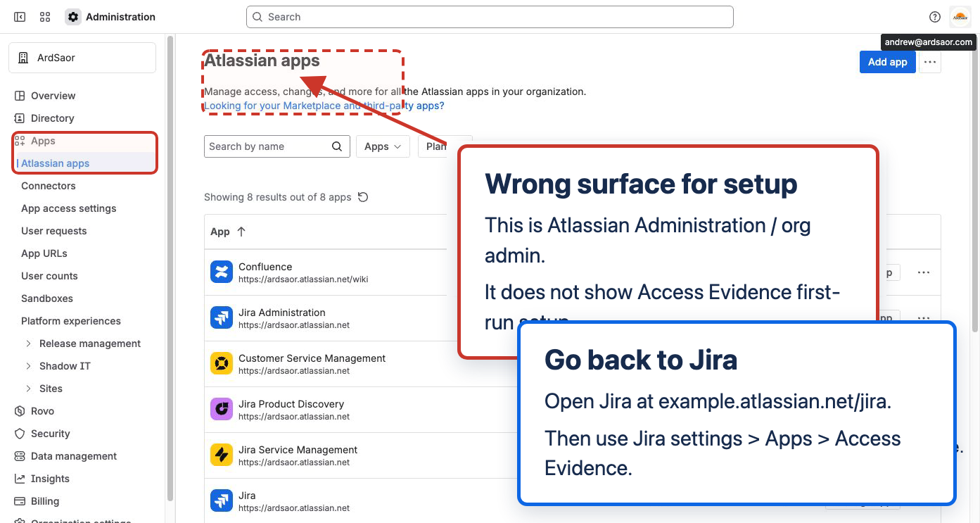This screenshot has height=523, width=980.
Task: Open the Apps filter dropdown
Action: click(x=383, y=146)
